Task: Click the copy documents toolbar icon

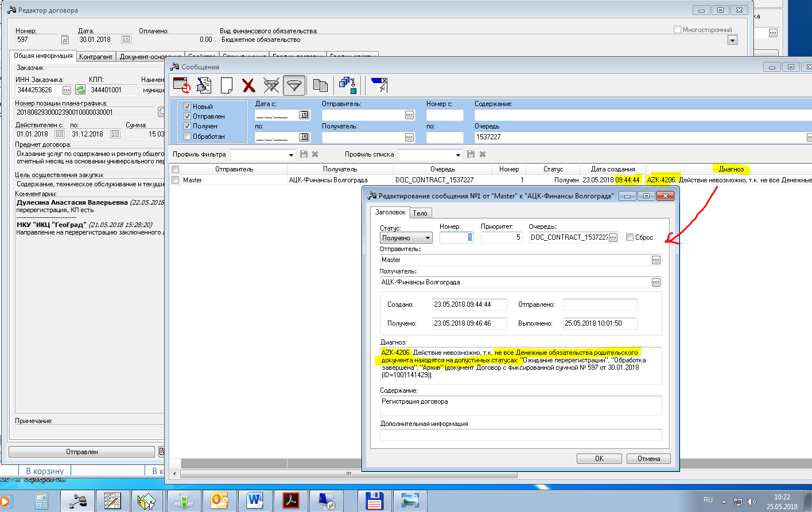Action: (320, 85)
